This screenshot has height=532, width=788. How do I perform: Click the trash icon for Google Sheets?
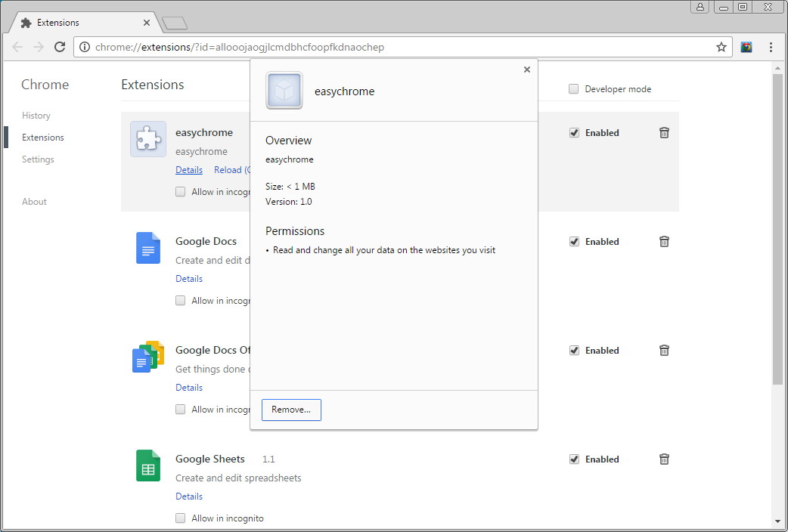(x=664, y=459)
